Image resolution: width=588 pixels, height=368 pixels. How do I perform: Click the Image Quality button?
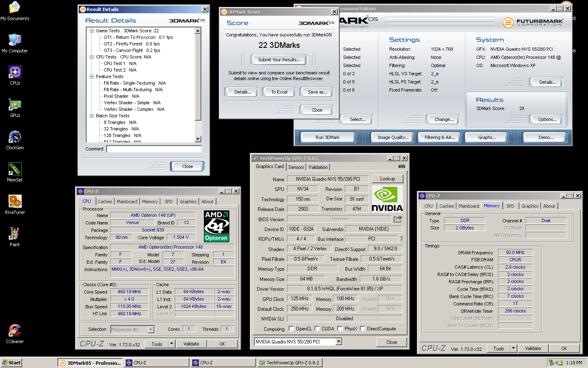click(x=393, y=137)
